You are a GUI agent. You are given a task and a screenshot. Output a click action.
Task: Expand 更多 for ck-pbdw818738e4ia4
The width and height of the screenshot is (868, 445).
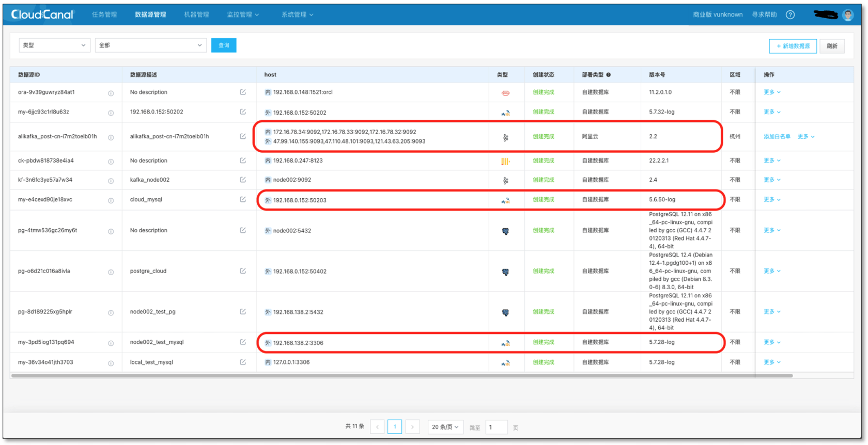(772, 161)
